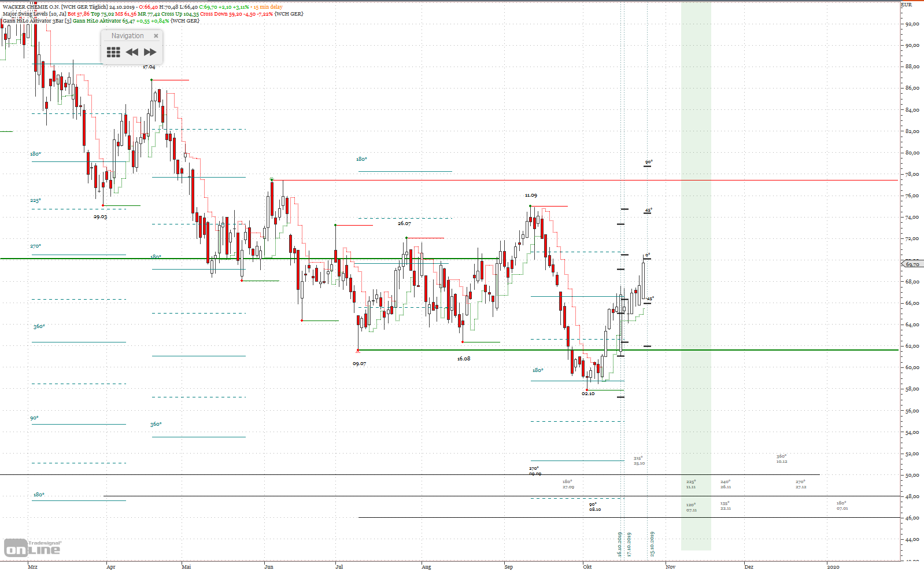Click the 315° 25.10 cycle label
Viewport: 924px width, 571px height.
(x=639, y=461)
